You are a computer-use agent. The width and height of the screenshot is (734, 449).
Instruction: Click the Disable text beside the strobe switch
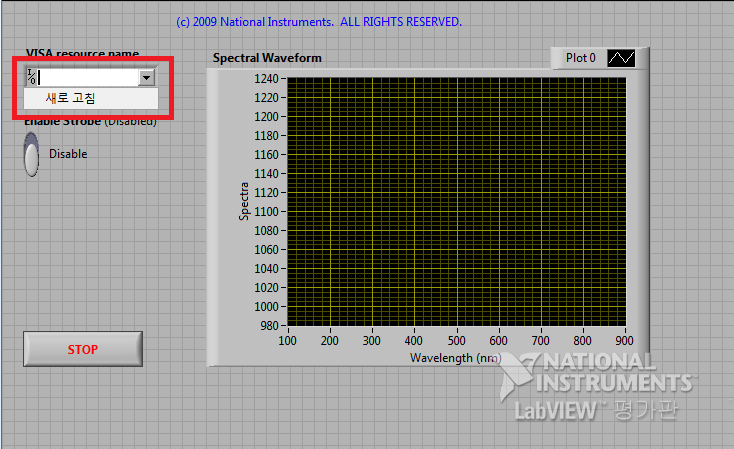(x=68, y=154)
